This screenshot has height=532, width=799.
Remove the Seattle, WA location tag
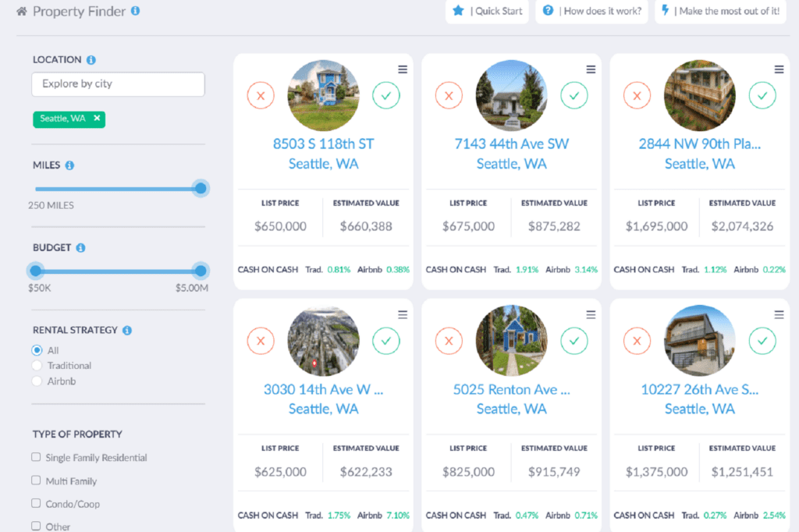97,119
